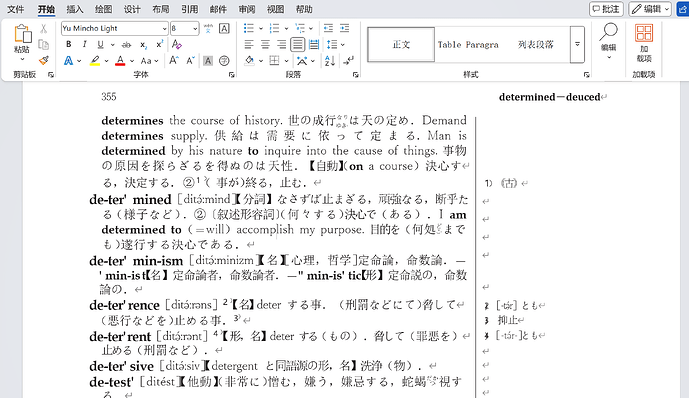689x398 pixels.
Task: Expand the styles gallery more arrow
Action: point(577,44)
